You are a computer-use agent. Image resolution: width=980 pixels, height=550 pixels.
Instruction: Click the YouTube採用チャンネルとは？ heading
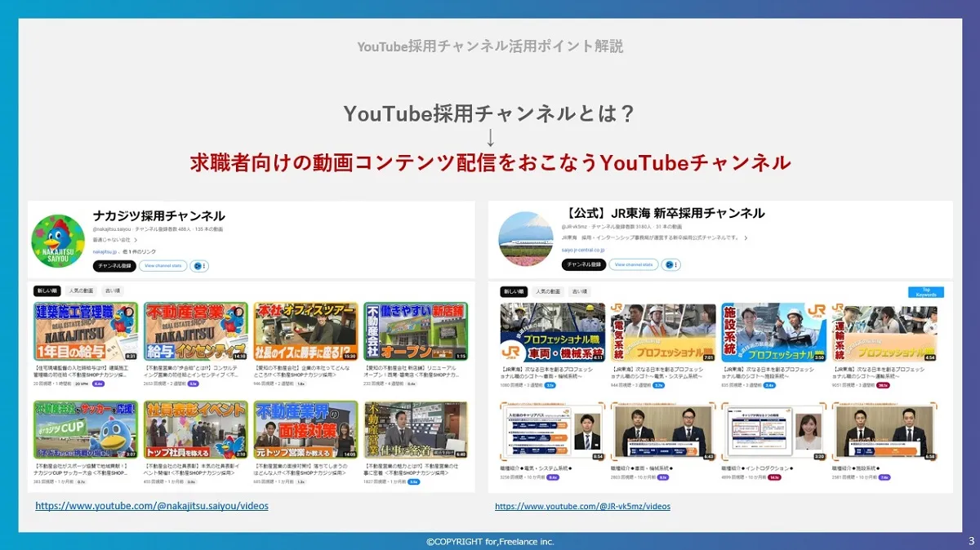pos(489,113)
